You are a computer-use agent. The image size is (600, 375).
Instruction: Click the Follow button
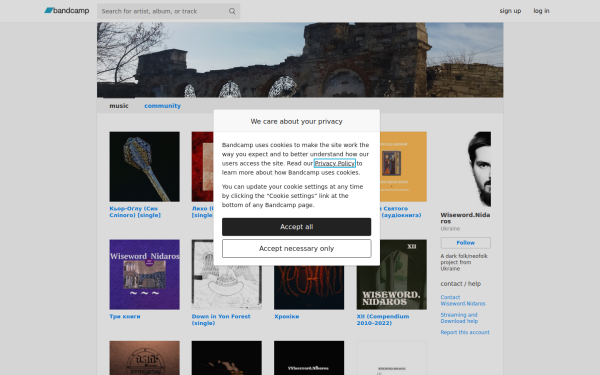coord(466,243)
